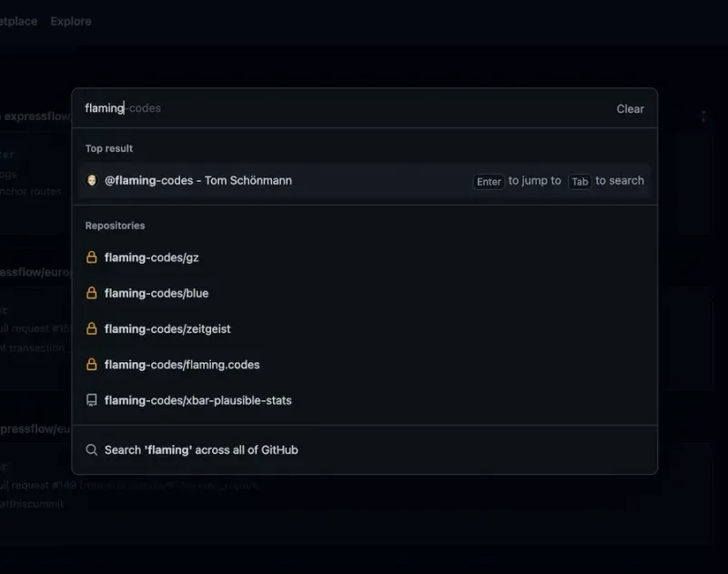Open repository flaming-codes/zeitgeist
The width and height of the screenshot is (728, 574).
pyautogui.click(x=365, y=329)
